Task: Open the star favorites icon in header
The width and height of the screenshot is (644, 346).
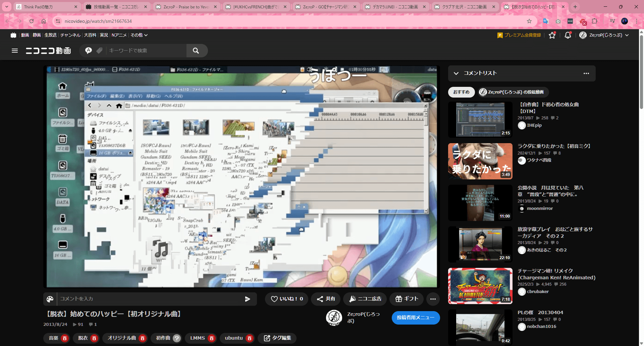Action: point(552,35)
